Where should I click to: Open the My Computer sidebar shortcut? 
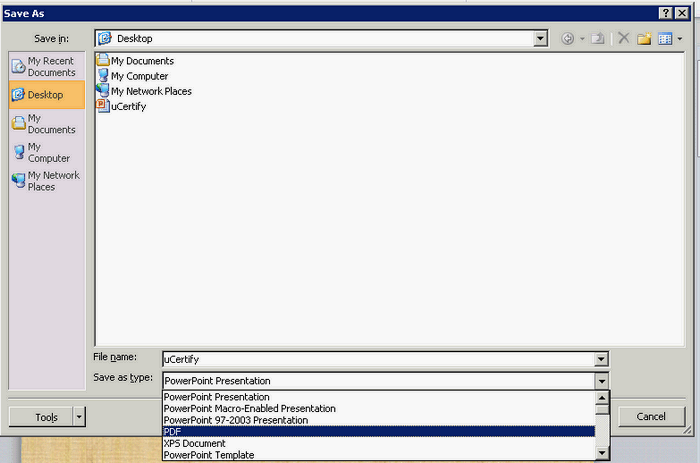[45, 152]
